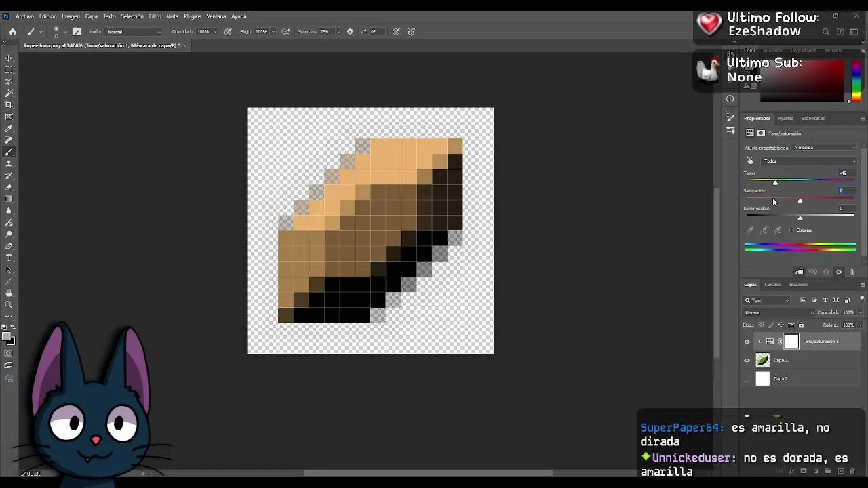Select the Brush tool in left toolbar
Viewport: 868px width, 488px height.
[9, 152]
